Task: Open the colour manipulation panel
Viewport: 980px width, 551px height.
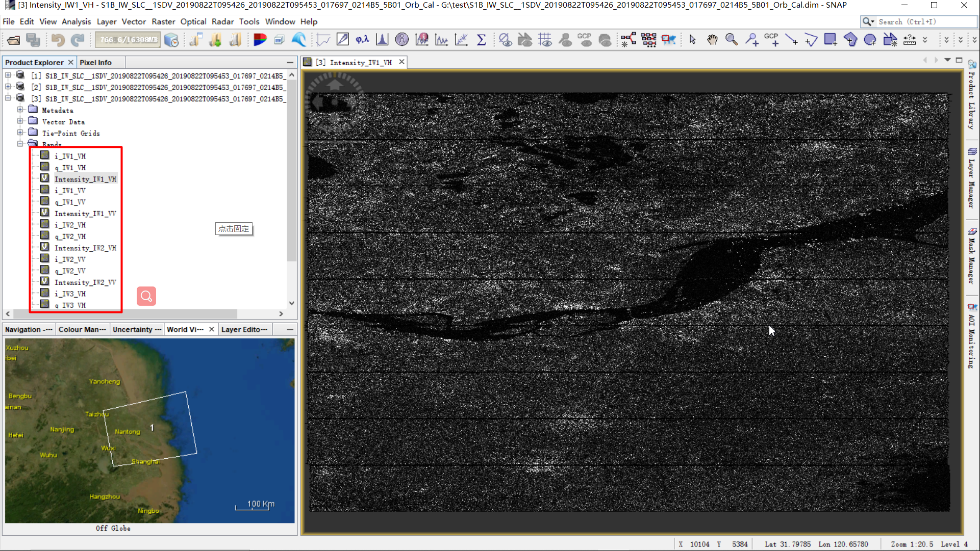Action: [82, 329]
